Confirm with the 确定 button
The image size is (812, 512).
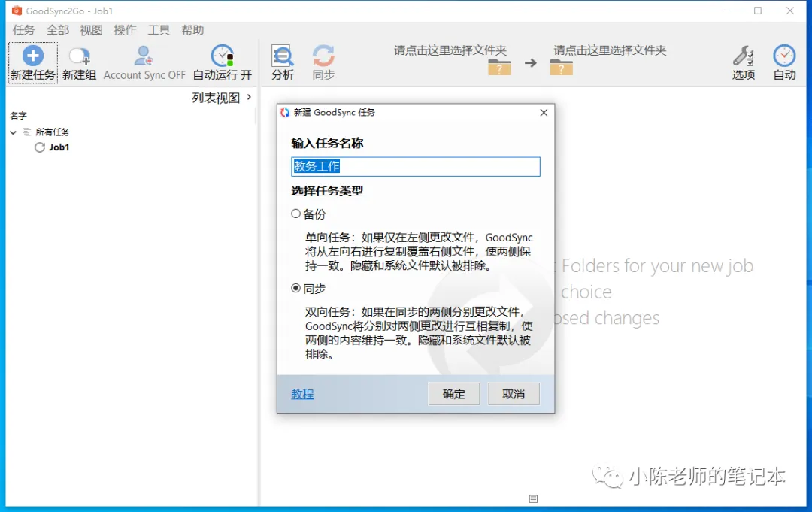click(453, 394)
